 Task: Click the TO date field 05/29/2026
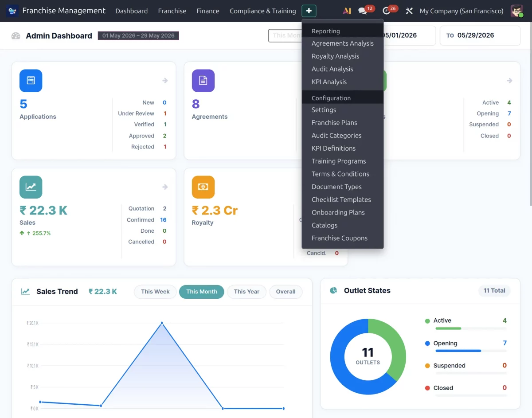(480, 35)
